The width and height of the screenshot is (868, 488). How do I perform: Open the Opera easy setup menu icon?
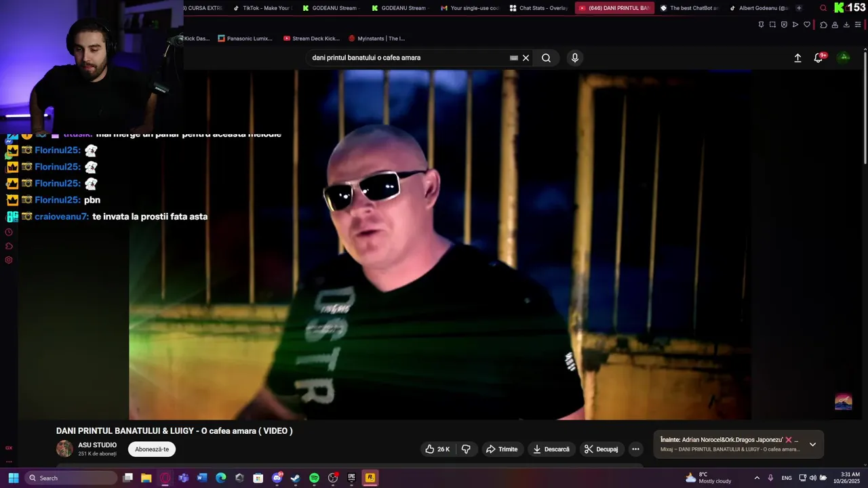858,25
